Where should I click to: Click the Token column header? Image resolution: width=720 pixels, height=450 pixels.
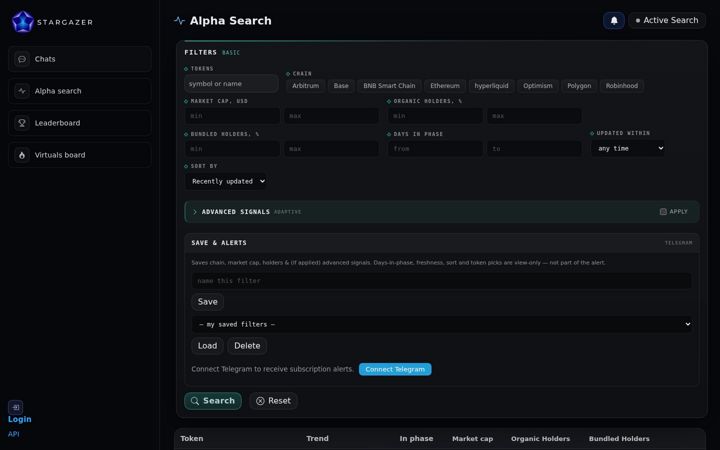click(x=192, y=439)
